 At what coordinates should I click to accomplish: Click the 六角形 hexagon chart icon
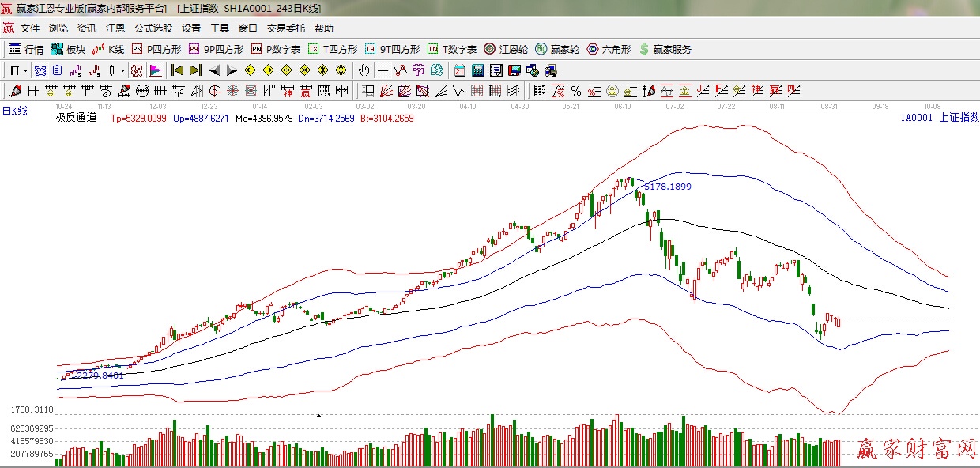608,49
